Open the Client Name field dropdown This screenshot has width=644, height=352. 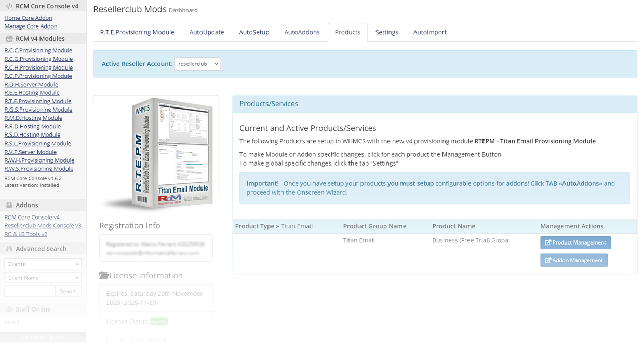pyautogui.click(x=43, y=278)
